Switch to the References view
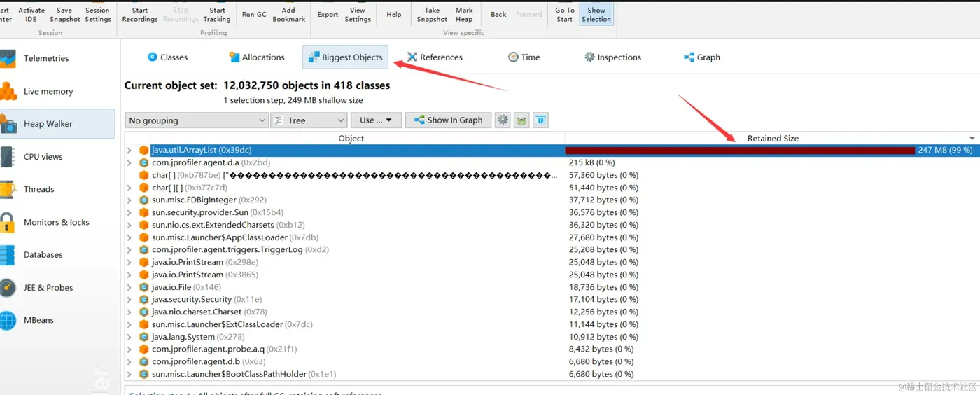 [435, 57]
